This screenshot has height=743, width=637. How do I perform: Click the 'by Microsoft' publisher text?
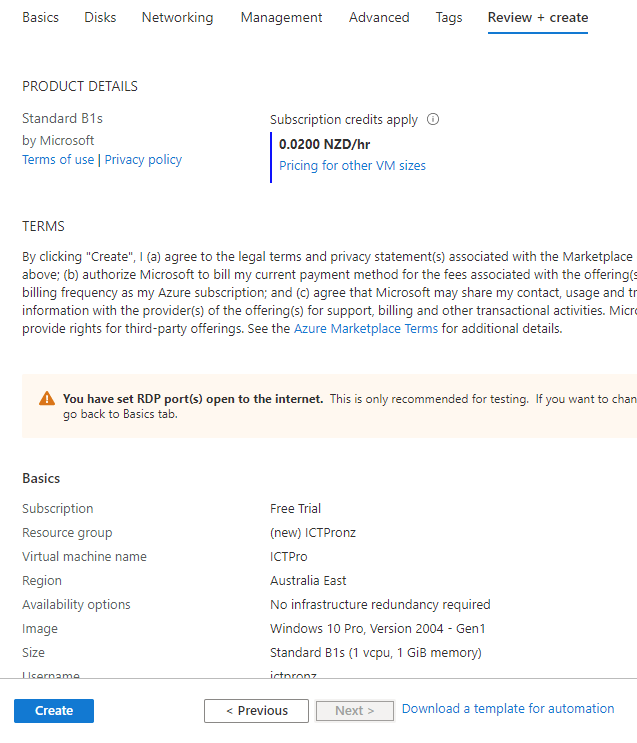[58, 140]
